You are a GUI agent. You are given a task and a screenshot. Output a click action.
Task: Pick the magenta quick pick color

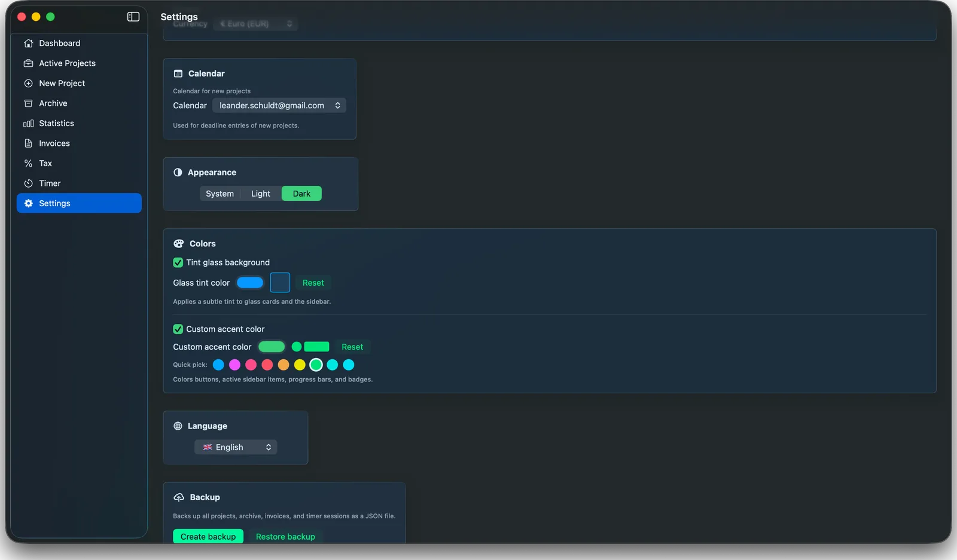234,365
